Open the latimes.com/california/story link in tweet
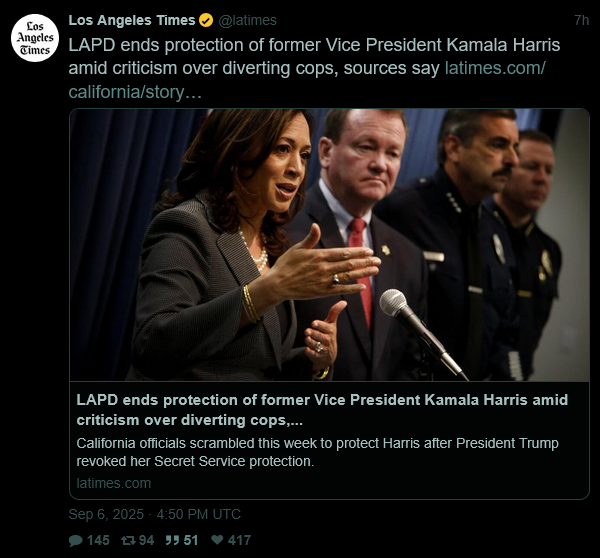This screenshot has height=558, width=600. click(307, 80)
